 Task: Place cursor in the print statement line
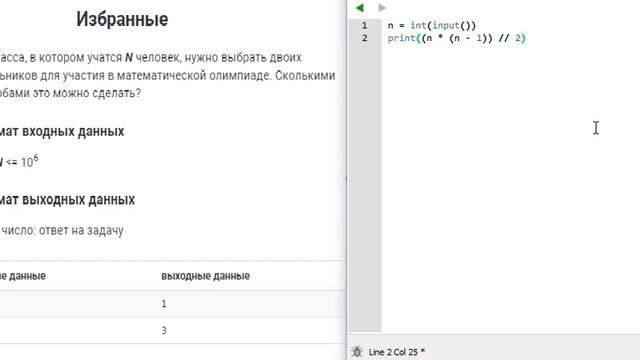click(x=456, y=38)
